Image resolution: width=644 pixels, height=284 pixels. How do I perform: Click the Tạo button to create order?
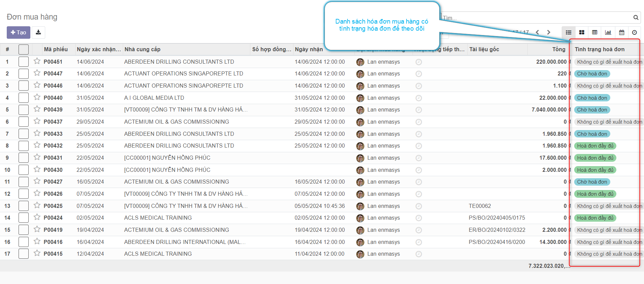tap(19, 32)
